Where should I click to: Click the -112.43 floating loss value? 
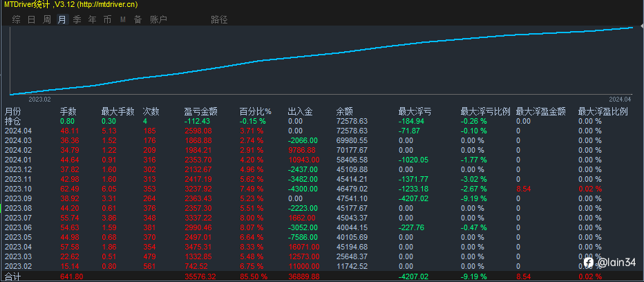click(x=197, y=121)
